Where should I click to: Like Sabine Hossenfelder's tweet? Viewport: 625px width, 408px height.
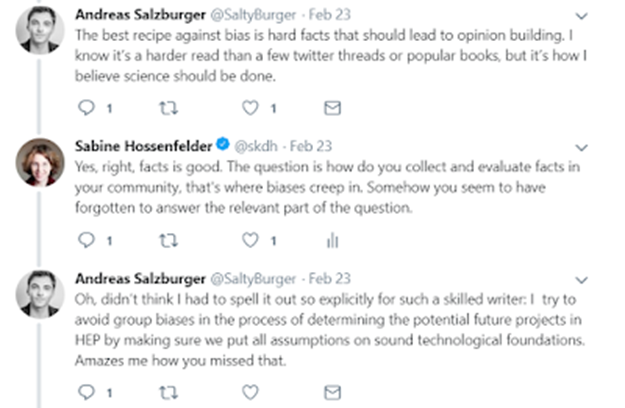point(250,240)
